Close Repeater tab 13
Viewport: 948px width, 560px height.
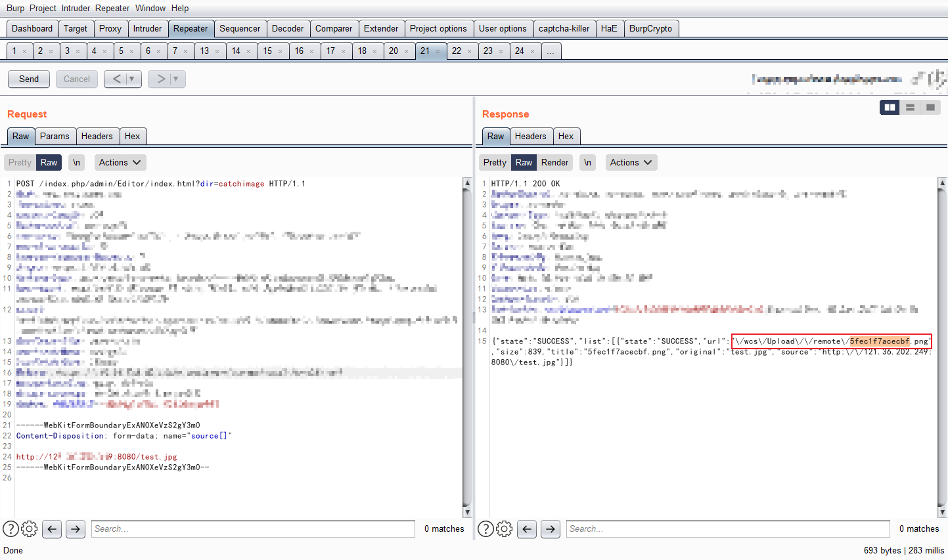tap(217, 51)
